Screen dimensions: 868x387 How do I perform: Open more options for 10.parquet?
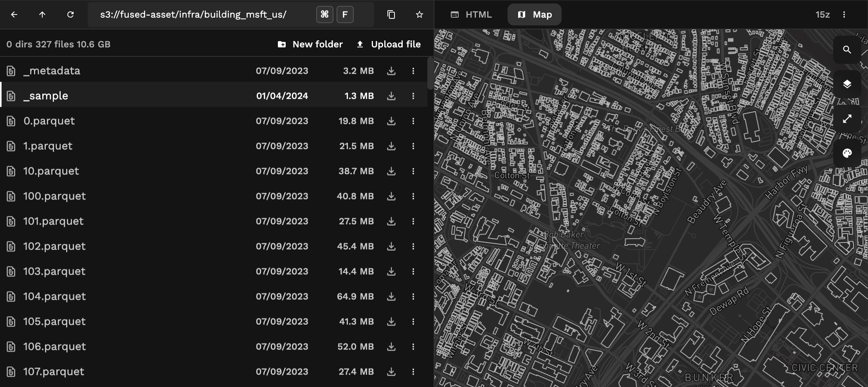click(x=413, y=171)
